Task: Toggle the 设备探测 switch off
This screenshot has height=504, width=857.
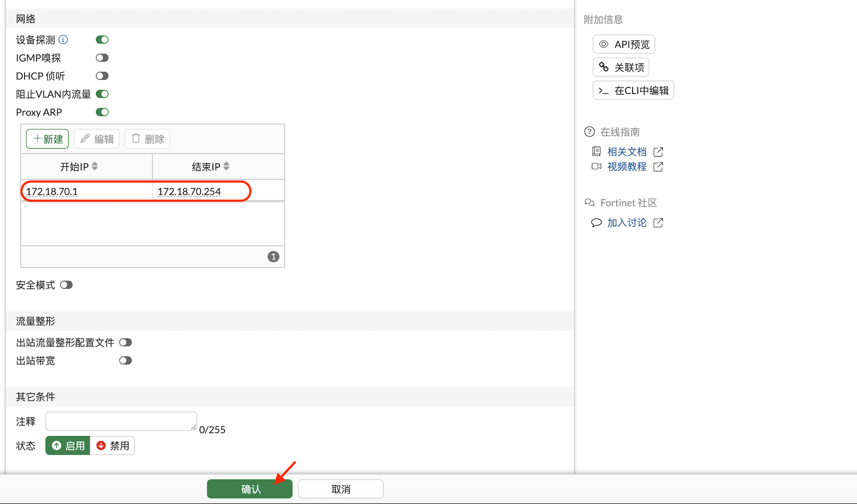Action: (102, 40)
